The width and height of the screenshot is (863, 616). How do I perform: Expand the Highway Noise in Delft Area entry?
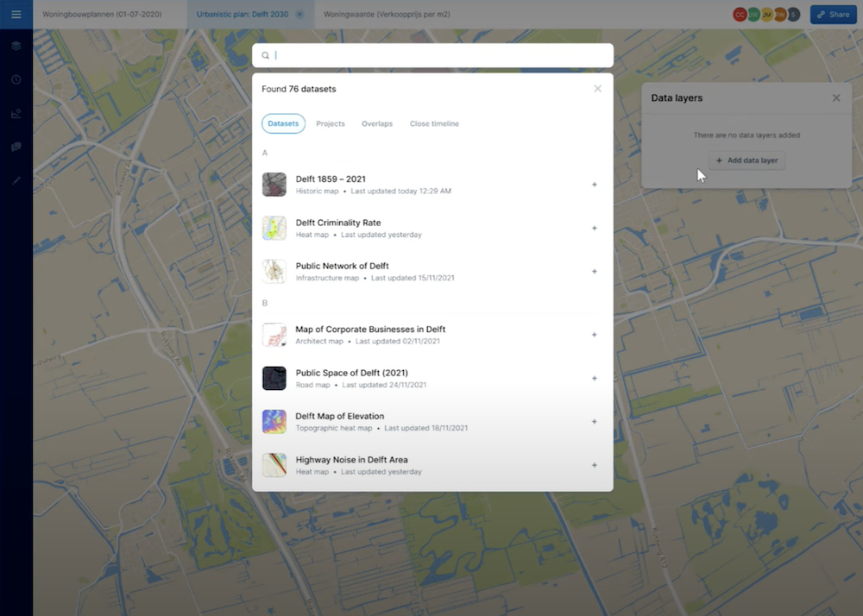pyautogui.click(x=594, y=464)
